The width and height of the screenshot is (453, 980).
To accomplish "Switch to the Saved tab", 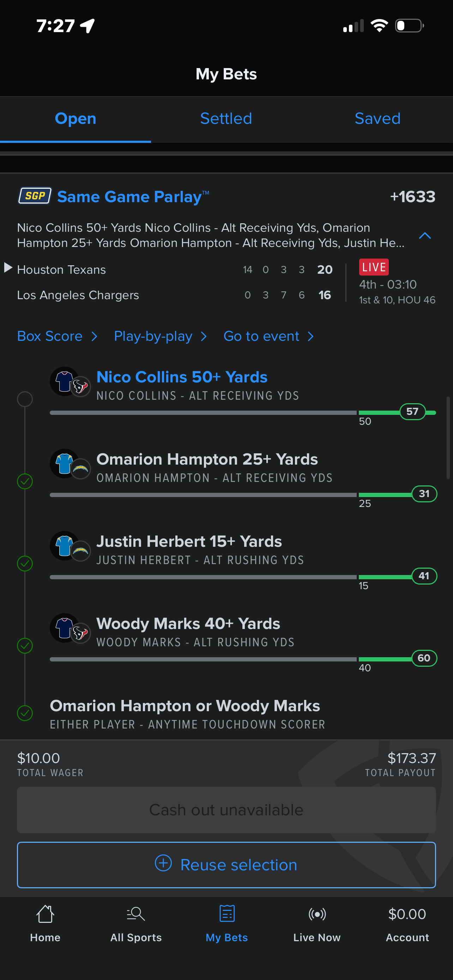I will (x=377, y=119).
